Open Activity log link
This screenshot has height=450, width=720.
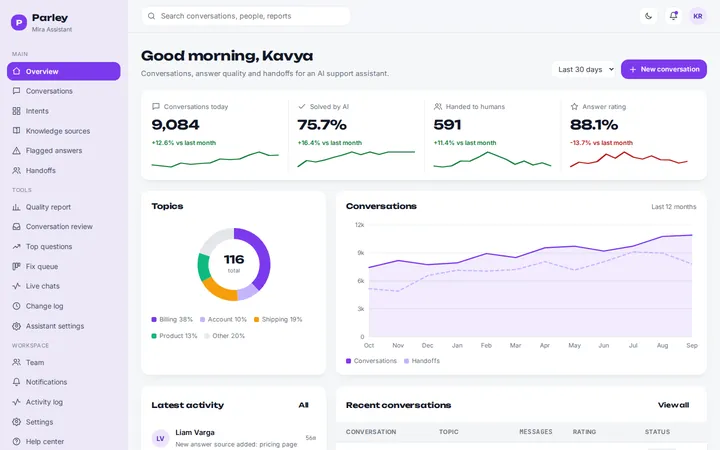click(64, 402)
